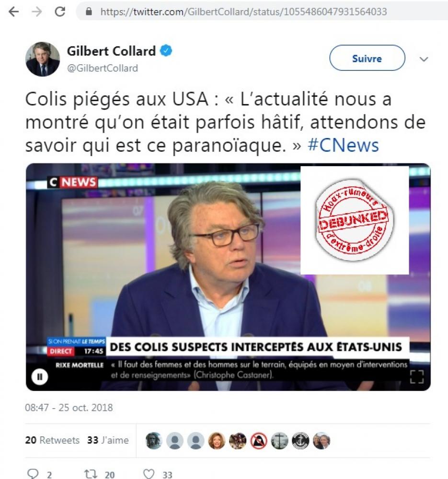Retweet using the retweet arrows icon
This screenshot has width=448, height=479.
click(x=91, y=474)
